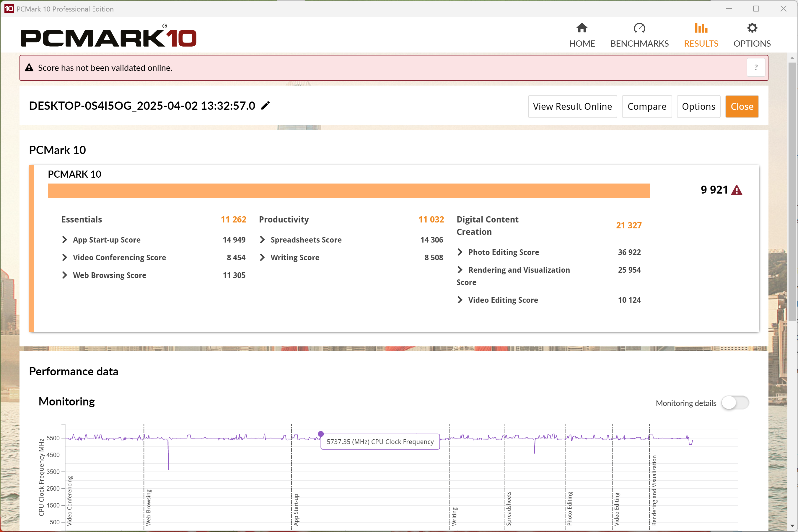This screenshot has height=532, width=798.
Task: Click the pencil icon to rename result
Action: (x=266, y=106)
